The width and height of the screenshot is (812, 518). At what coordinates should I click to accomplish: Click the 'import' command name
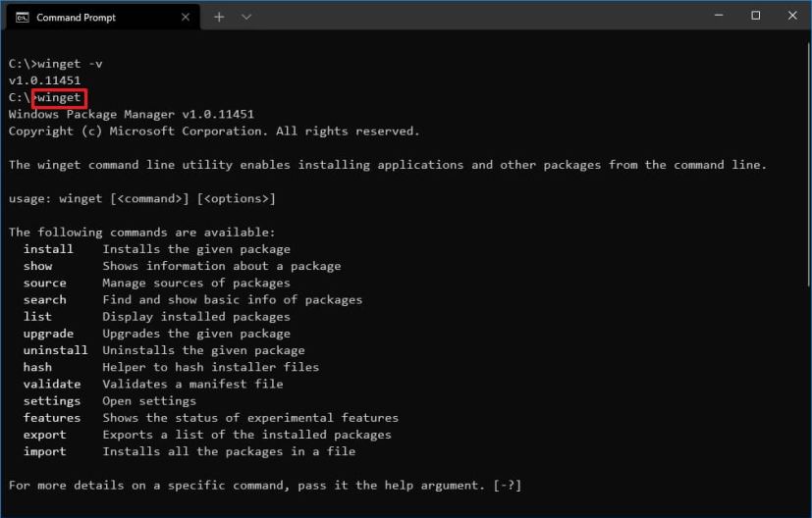44,451
